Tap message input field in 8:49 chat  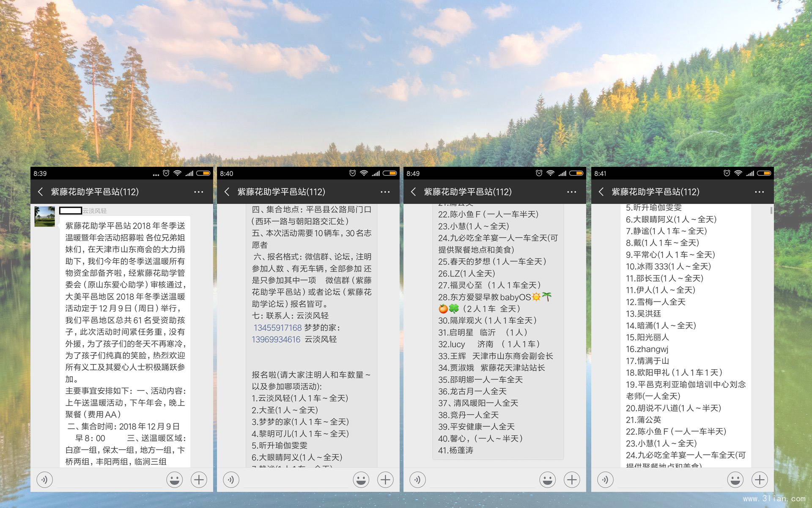pos(483,480)
